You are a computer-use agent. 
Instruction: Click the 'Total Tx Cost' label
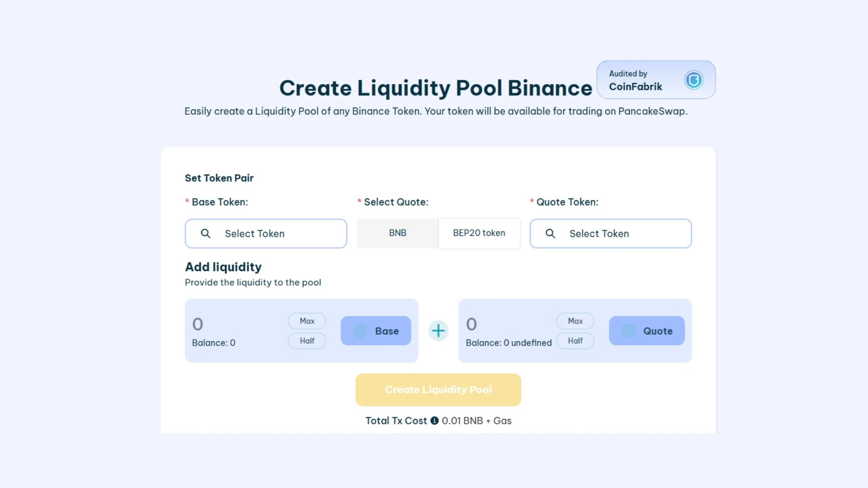396,421
